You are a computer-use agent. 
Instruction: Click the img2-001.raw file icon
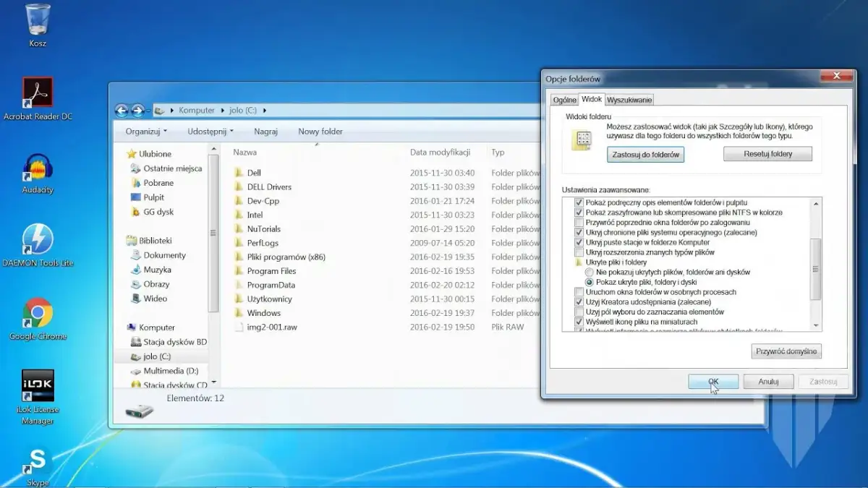pyautogui.click(x=239, y=327)
